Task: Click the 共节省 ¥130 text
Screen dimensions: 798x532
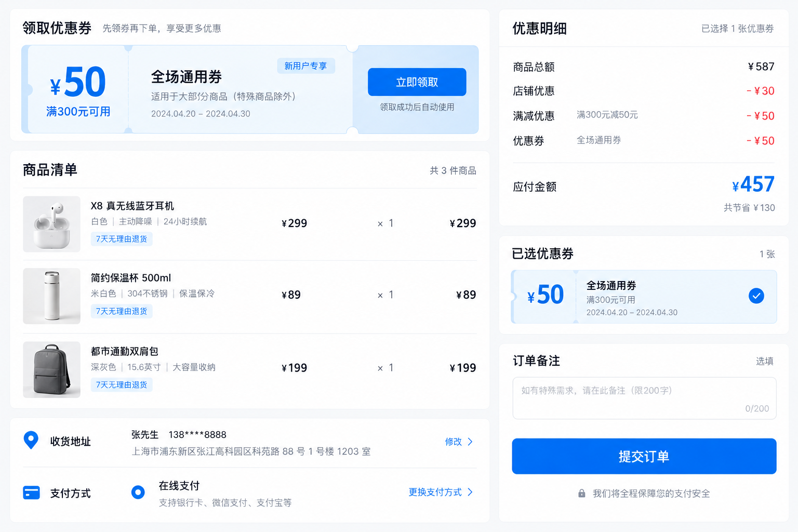Action: [749, 208]
